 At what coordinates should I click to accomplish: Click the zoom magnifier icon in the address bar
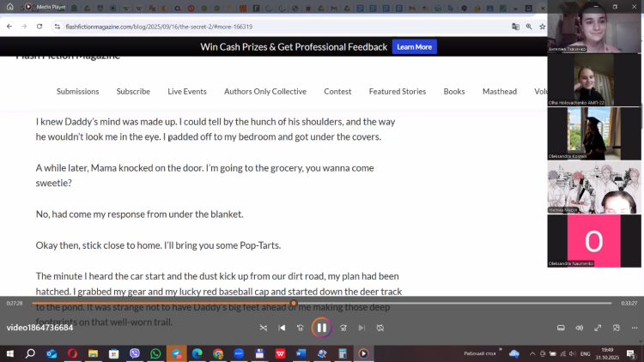[529, 27]
